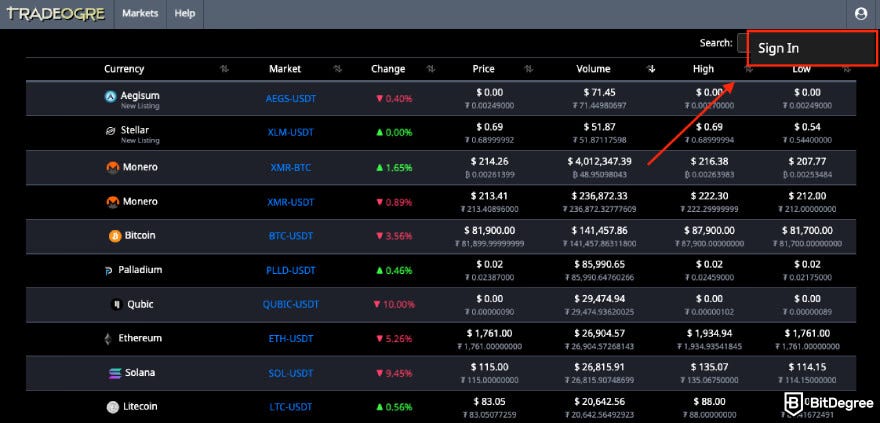Click the Palladium coin icon
The width and height of the screenshot is (880, 423).
(108, 270)
